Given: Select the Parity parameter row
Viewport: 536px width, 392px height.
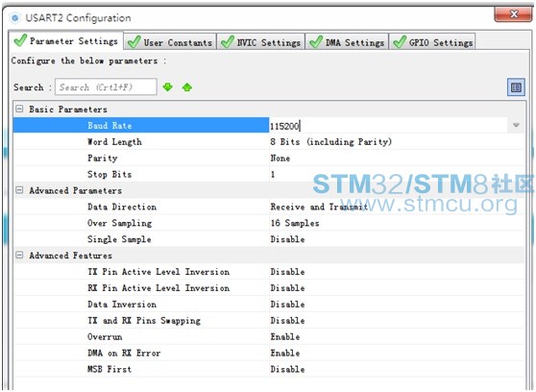Looking at the screenshot, I should tap(269, 158).
